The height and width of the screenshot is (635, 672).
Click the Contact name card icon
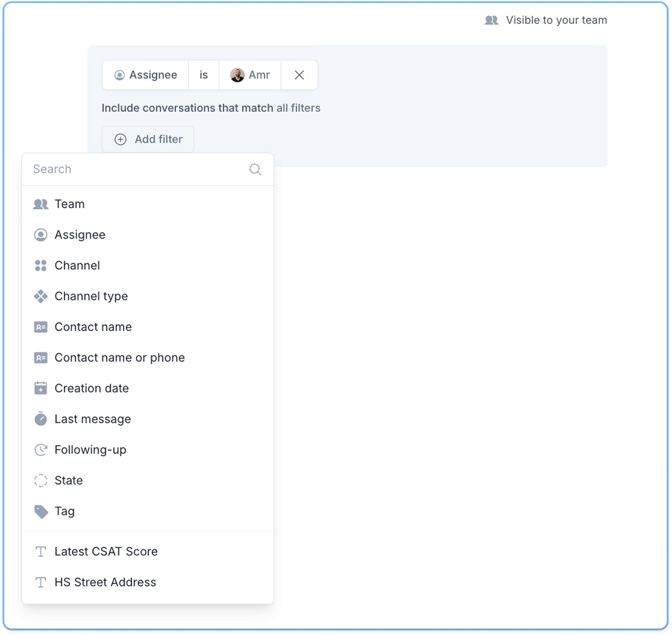pos(41,327)
